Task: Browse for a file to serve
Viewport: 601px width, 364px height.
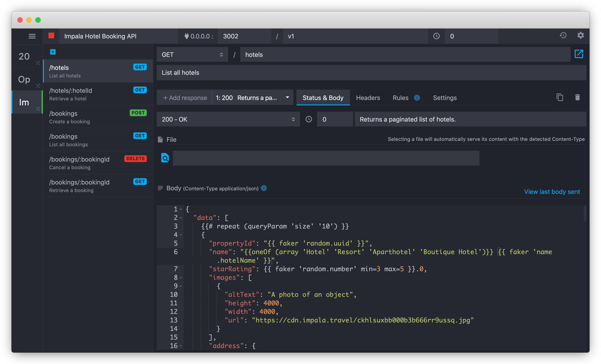Action: click(x=165, y=158)
